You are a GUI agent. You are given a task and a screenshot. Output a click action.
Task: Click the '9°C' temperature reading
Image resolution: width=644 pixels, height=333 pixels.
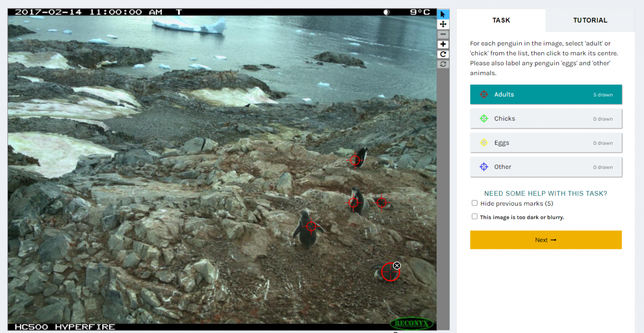point(420,12)
